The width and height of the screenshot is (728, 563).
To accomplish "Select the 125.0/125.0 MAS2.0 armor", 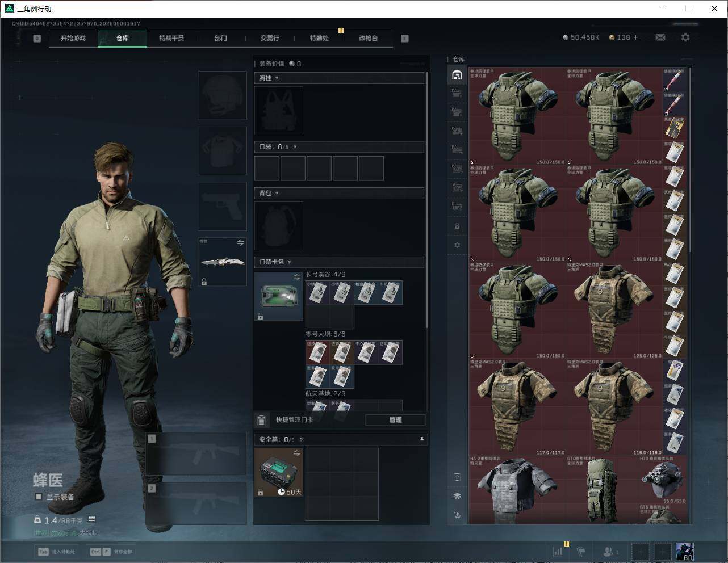I will click(614, 310).
